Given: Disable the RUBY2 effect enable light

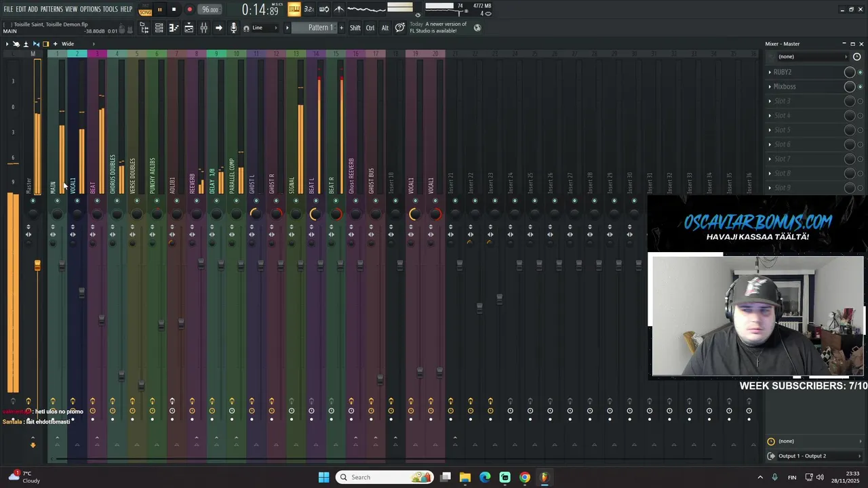Looking at the screenshot, I should click(861, 72).
